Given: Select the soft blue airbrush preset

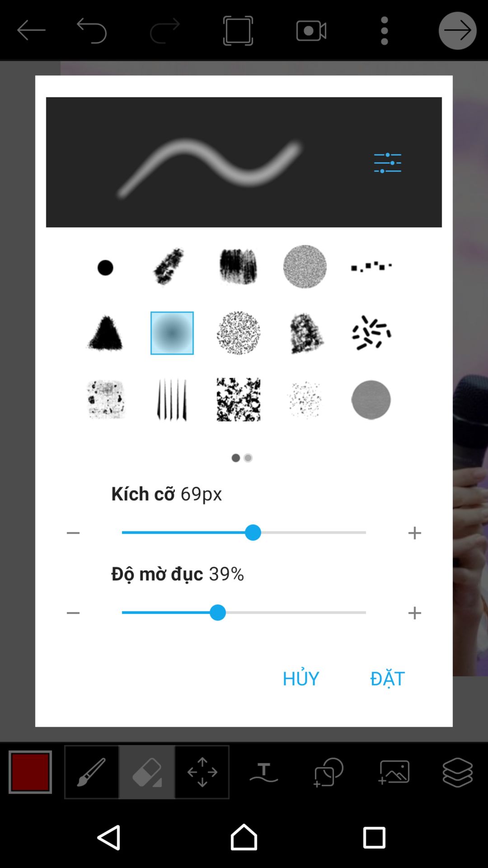Looking at the screenshot, I should 172,333.
